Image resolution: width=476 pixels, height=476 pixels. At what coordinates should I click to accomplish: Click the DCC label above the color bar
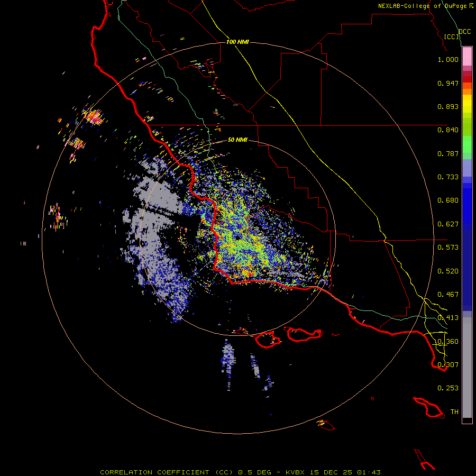coord(465,32)
